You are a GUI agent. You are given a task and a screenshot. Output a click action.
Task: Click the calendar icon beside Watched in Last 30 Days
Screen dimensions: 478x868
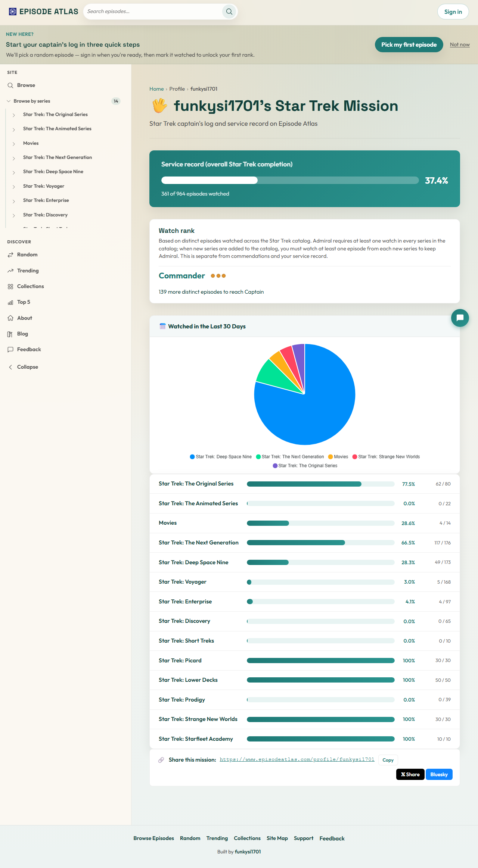[x=162, y=327]
